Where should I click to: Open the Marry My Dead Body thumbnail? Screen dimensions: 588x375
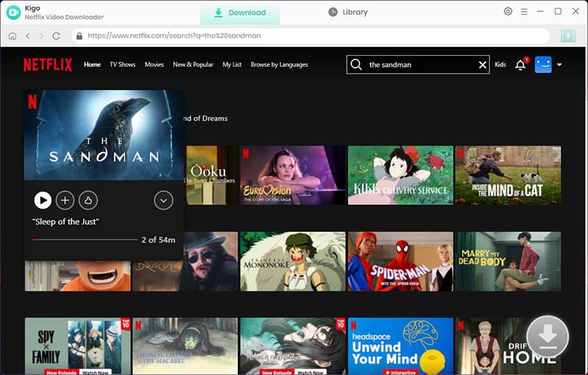click(508, 261)
